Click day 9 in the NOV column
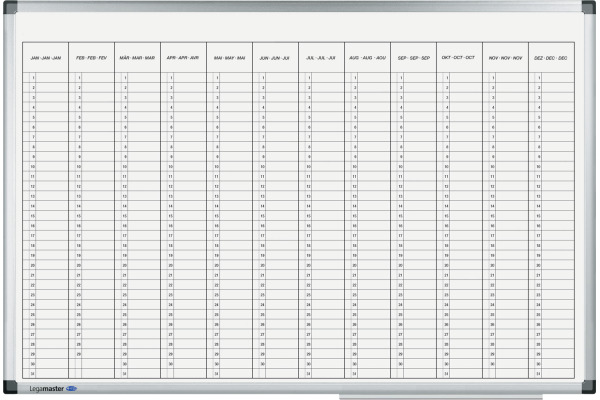The image size is (600, 400). [x=493, y=157]
